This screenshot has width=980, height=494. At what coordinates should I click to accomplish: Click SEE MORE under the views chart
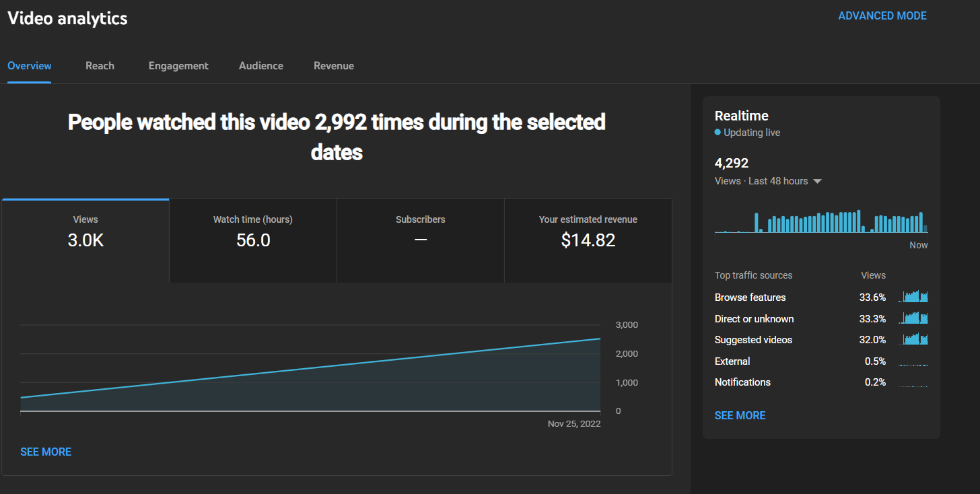(46, 452)
